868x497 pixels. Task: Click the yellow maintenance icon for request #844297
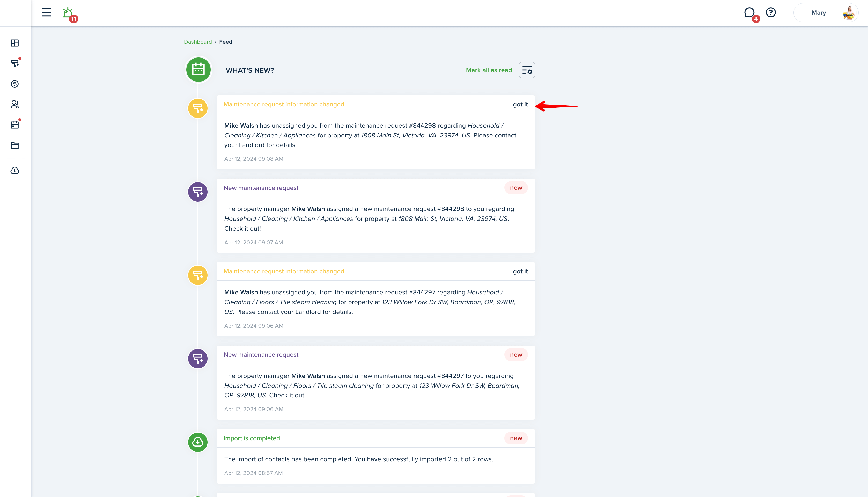198,275
